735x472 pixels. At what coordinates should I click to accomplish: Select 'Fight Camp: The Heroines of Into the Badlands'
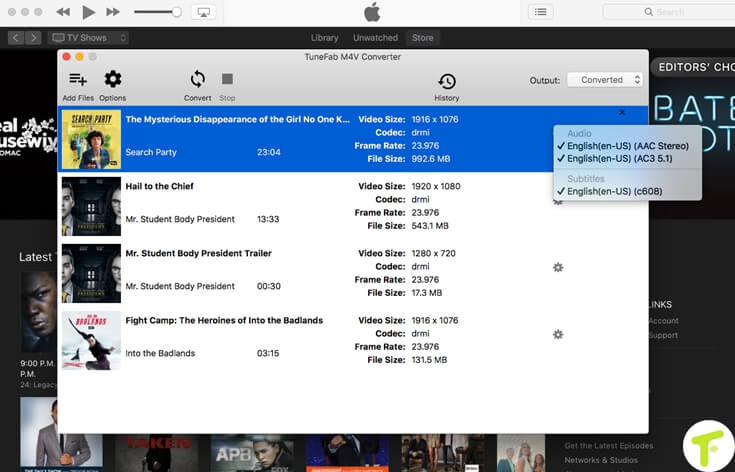[x=224, y=320]
